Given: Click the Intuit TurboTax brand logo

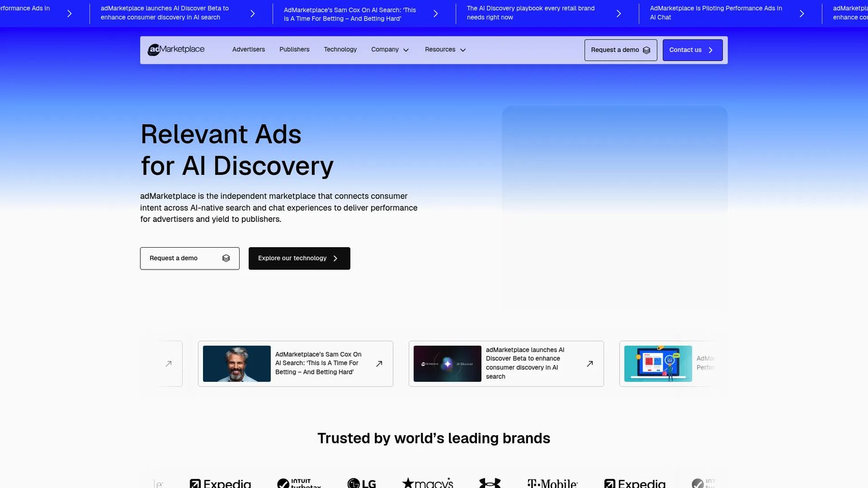Looking at the screenshot, I should point(299,483).
